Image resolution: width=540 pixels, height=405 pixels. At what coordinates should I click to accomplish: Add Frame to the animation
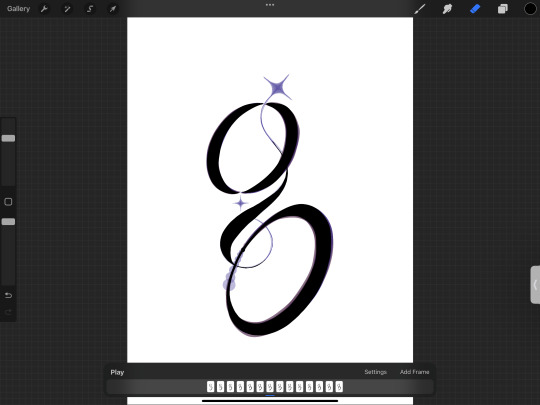pos(414,372)
